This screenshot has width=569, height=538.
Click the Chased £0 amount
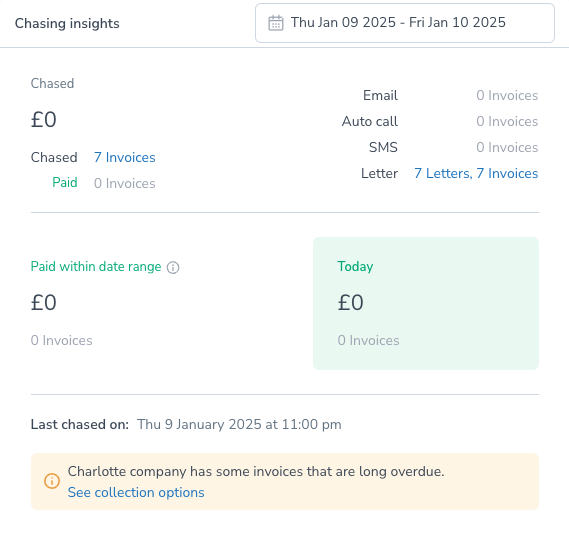44,120
